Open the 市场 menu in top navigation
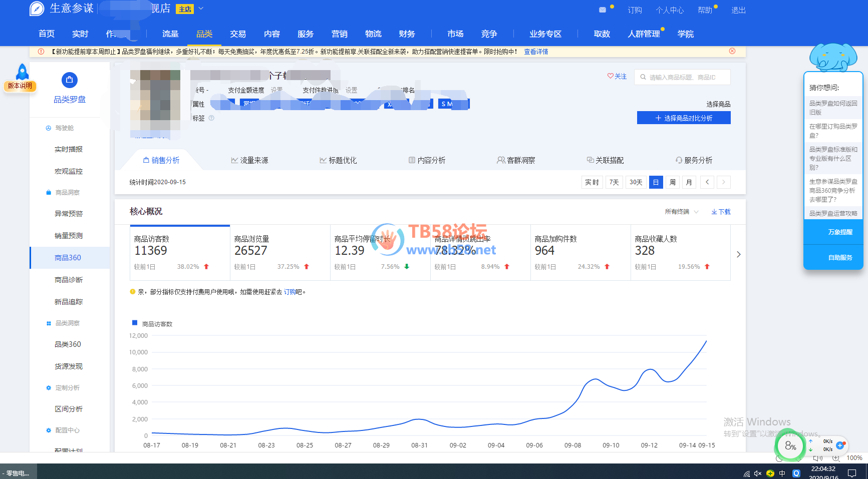This screenshot has height=479, width=868. pyautogui.click(x=455, y=34)
